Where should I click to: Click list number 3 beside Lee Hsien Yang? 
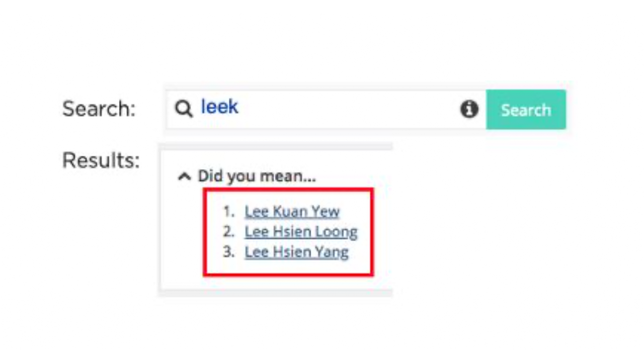[229, 251]
